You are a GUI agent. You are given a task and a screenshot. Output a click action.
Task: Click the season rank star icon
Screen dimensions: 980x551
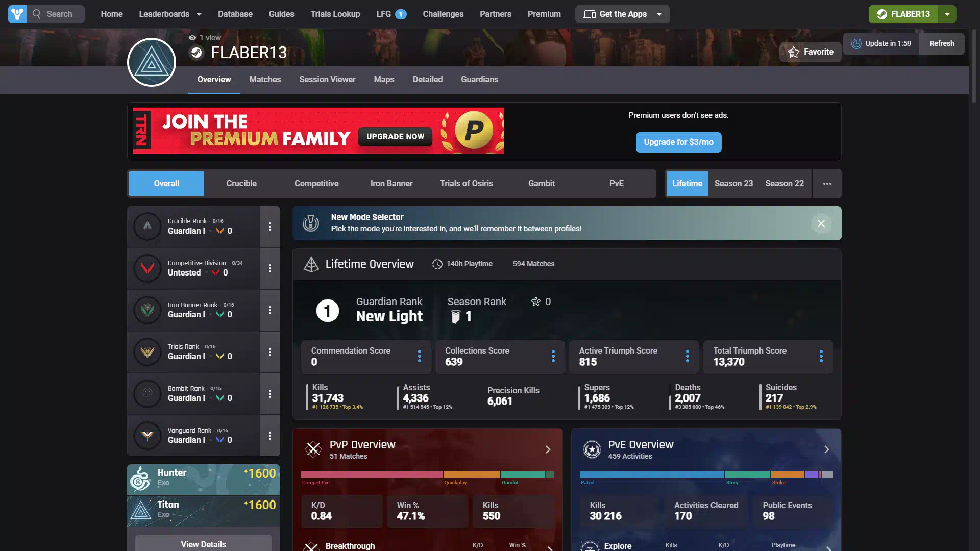(536, 302)
